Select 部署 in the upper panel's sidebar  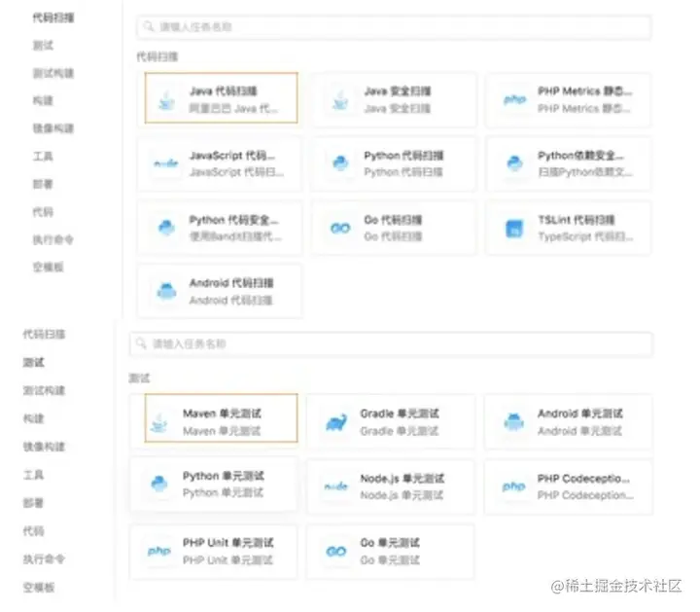[44, 184]
